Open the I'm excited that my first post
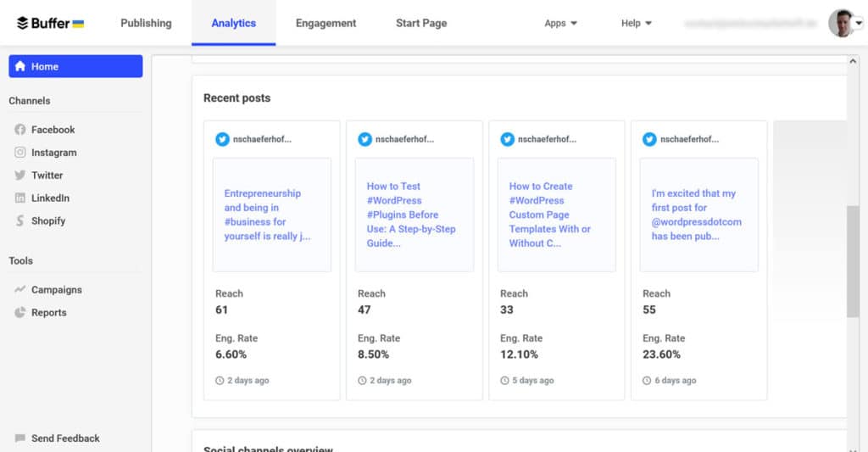This screenshot has width=868, height=452. pyautogui.click(x=699, y=215)
